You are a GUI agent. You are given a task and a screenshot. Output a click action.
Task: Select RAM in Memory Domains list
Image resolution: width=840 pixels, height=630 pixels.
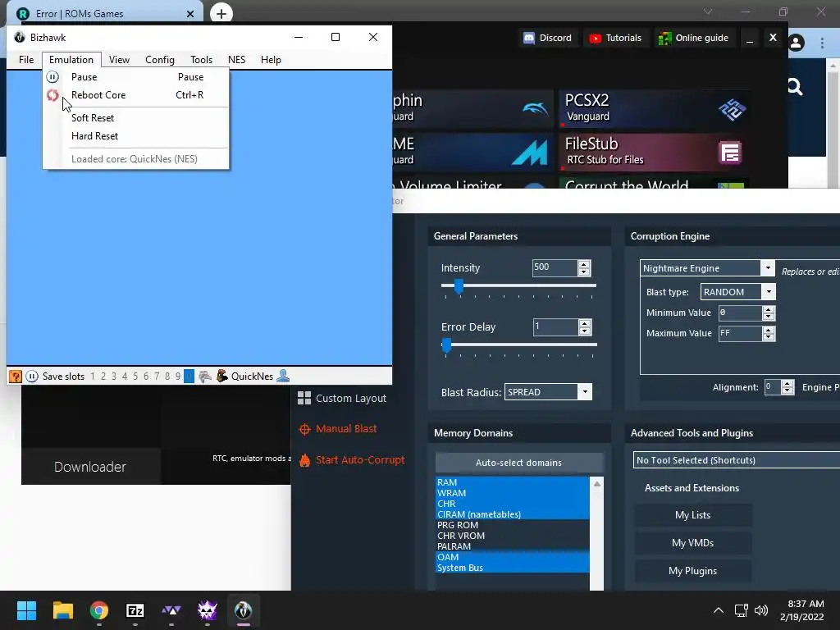coord(513,482)
